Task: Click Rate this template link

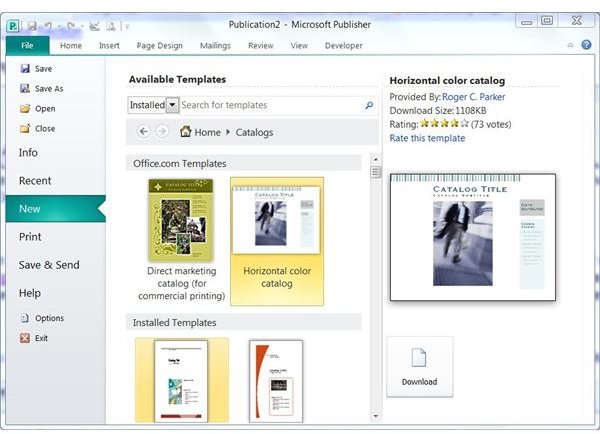Action: [x=427, y=138]
